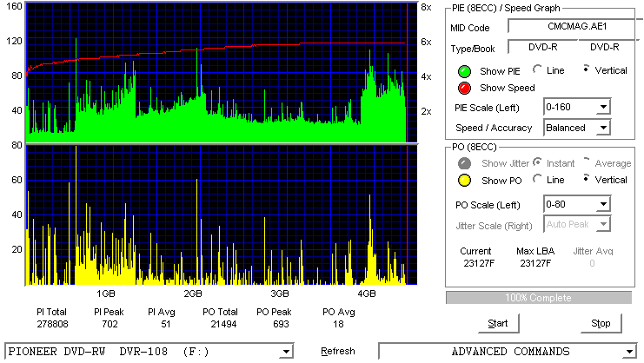The width and height of the screenshot is (644, 363).
Task: Click the PI Avg value 51
Action: [x=165, y=325]
